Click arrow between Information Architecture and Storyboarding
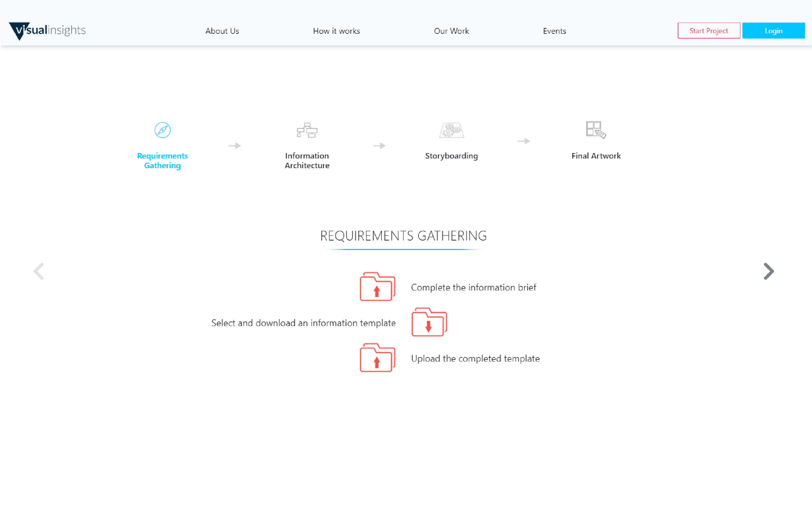The width and height of the screenshot is (812, 518). pyautogui.click(x=379, y=146)
